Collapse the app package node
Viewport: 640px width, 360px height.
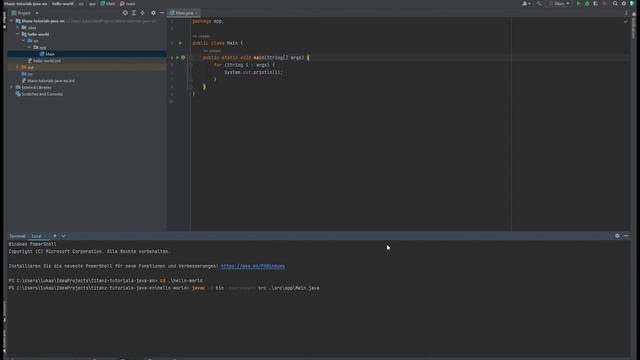29,47
